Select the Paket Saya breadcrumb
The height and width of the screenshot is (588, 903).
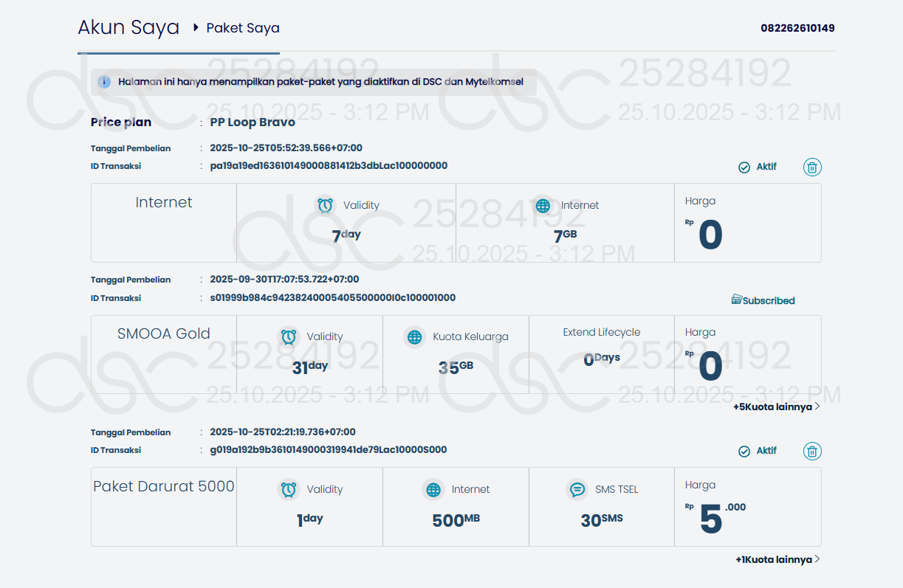(x=243, y=28)
